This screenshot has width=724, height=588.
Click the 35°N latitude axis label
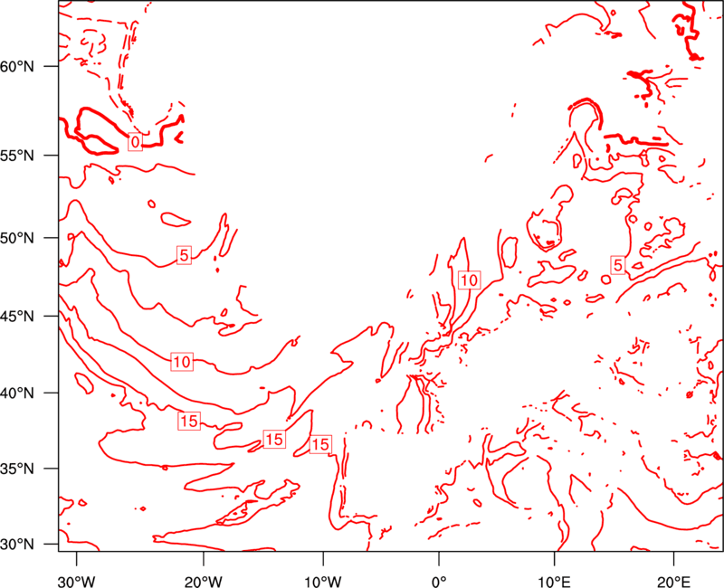coord(17,469)
